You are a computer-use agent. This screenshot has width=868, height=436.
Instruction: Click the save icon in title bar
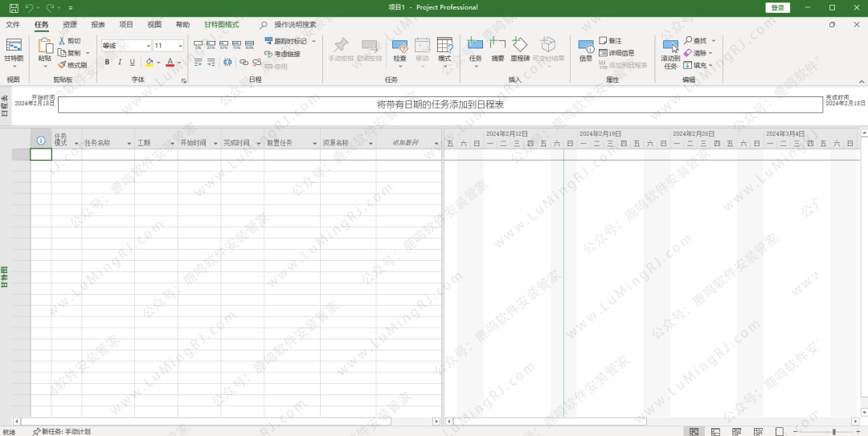pyautogui.click(x=13, y=7)
